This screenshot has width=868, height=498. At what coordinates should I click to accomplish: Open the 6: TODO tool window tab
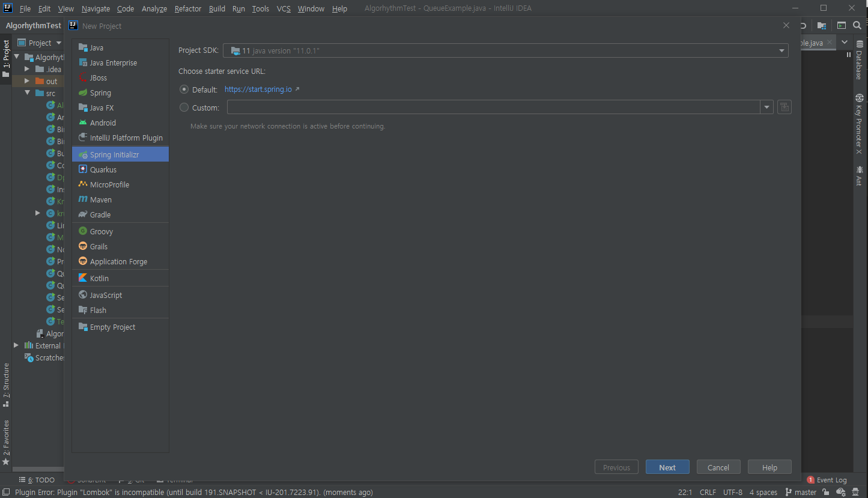tap(37, 480)
